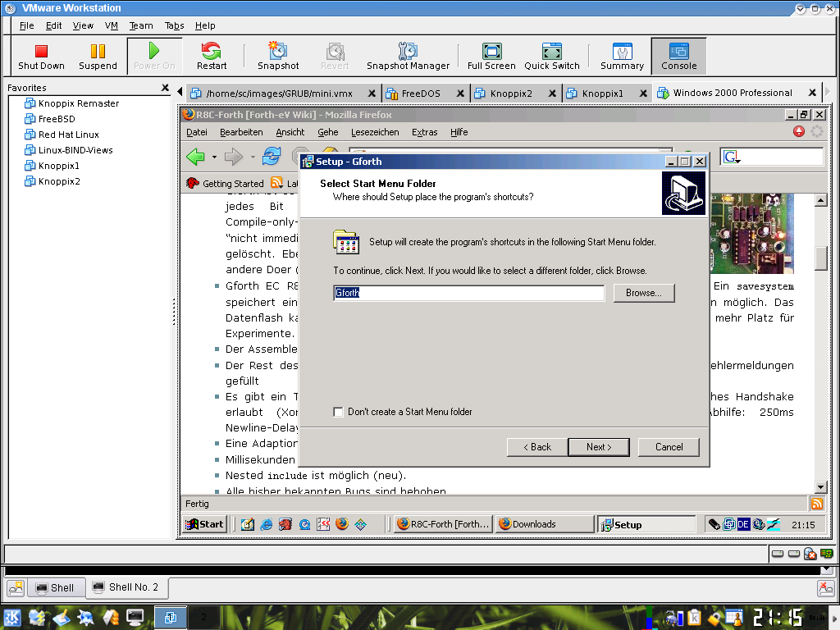Open the Edit menu
This screenshot has height=630, width=840.
click(x=53, y=25)
